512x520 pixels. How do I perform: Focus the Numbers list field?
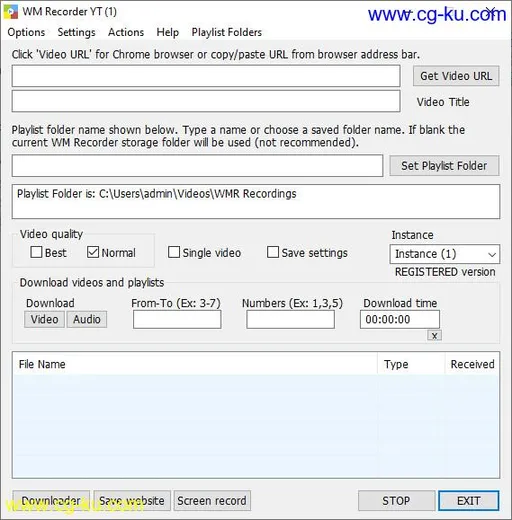[291, 319]
